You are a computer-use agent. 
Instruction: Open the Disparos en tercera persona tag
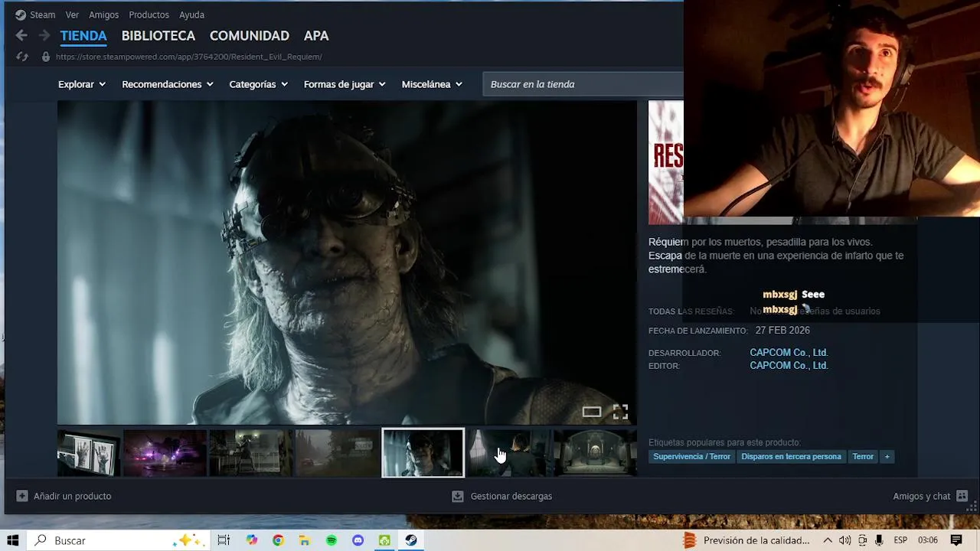(791, 457)
